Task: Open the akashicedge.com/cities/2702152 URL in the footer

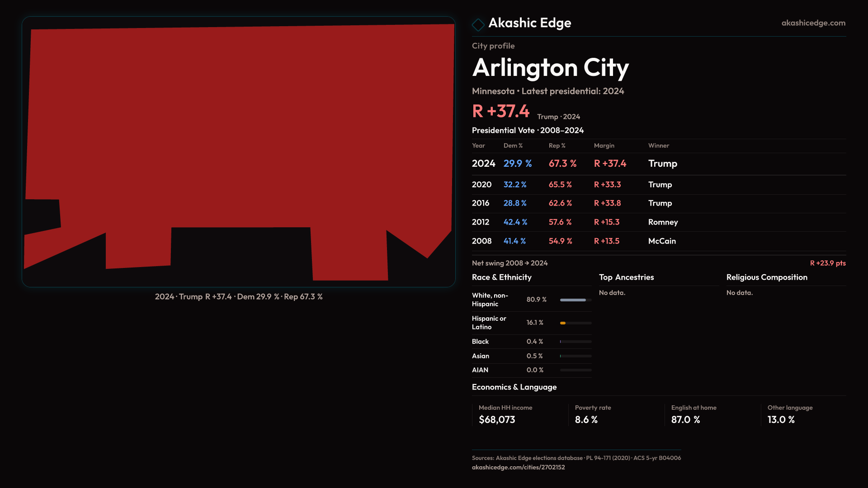Action: point(518,467)
